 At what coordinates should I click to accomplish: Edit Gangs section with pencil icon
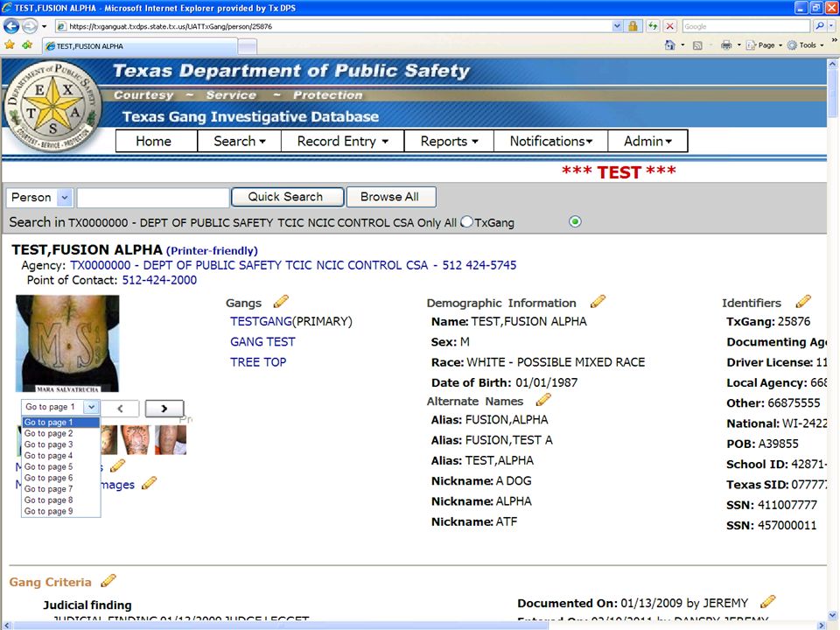point(281,302)
